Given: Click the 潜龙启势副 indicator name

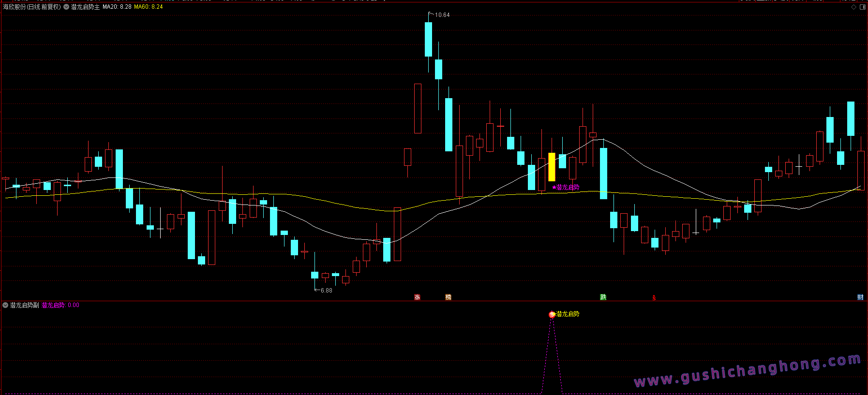Looking at the screenshot, I should (25, 305).
